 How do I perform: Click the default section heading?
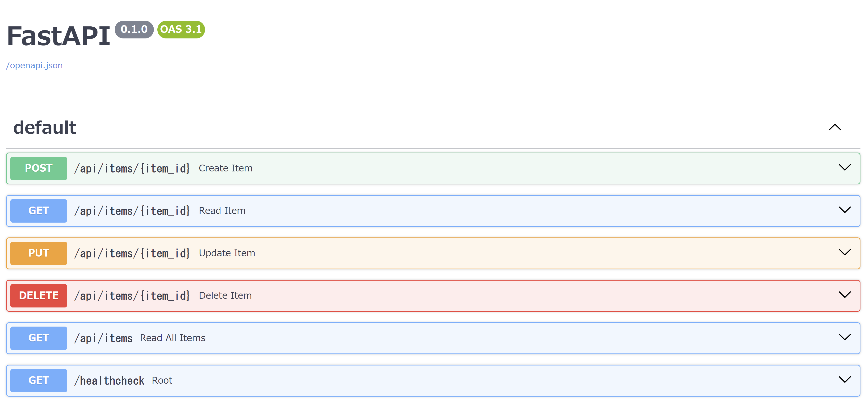point(45,128)
